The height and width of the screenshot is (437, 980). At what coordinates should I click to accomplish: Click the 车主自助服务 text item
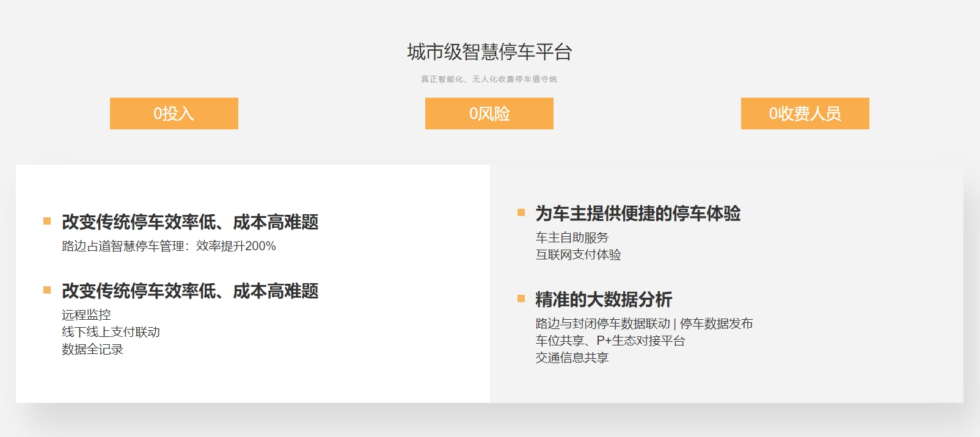(572, 237)
